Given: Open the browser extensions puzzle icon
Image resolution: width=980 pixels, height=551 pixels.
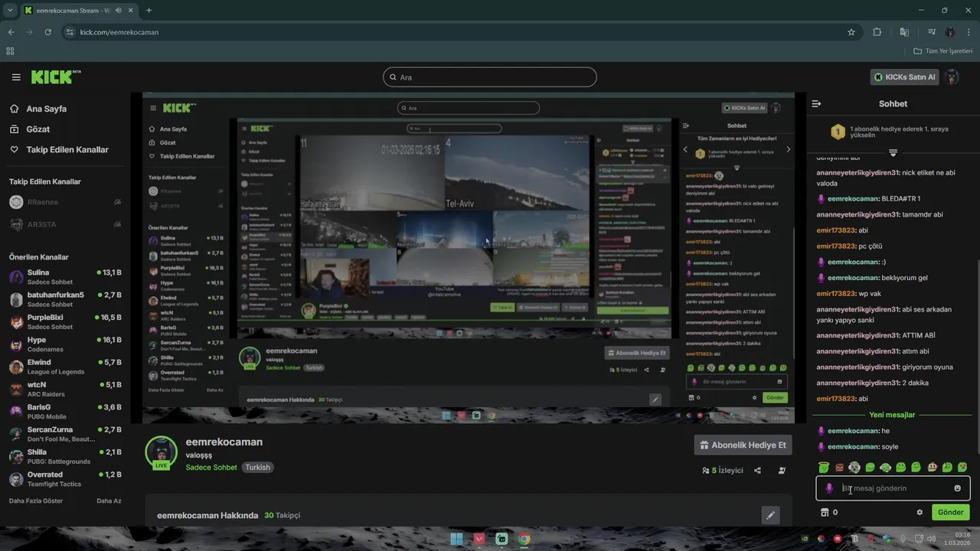Looking at the screenshot, I should click(877, 32).
